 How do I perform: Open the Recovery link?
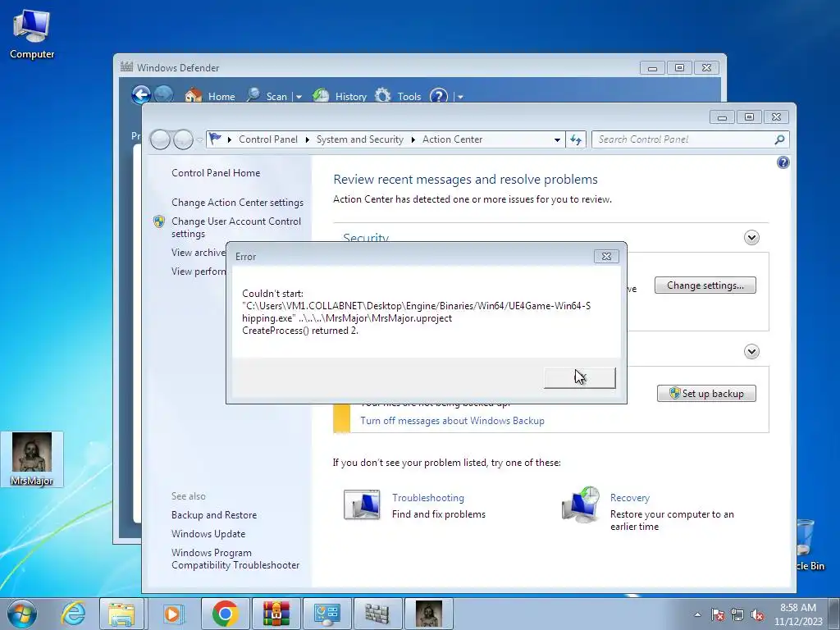pyautogui.click(x=629, y=498)
